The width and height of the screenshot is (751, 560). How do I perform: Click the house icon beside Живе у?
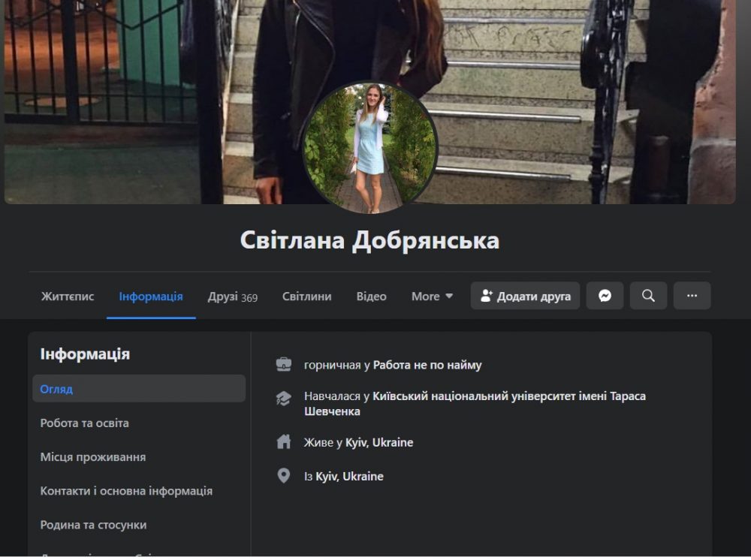click(x=284, y=442)
